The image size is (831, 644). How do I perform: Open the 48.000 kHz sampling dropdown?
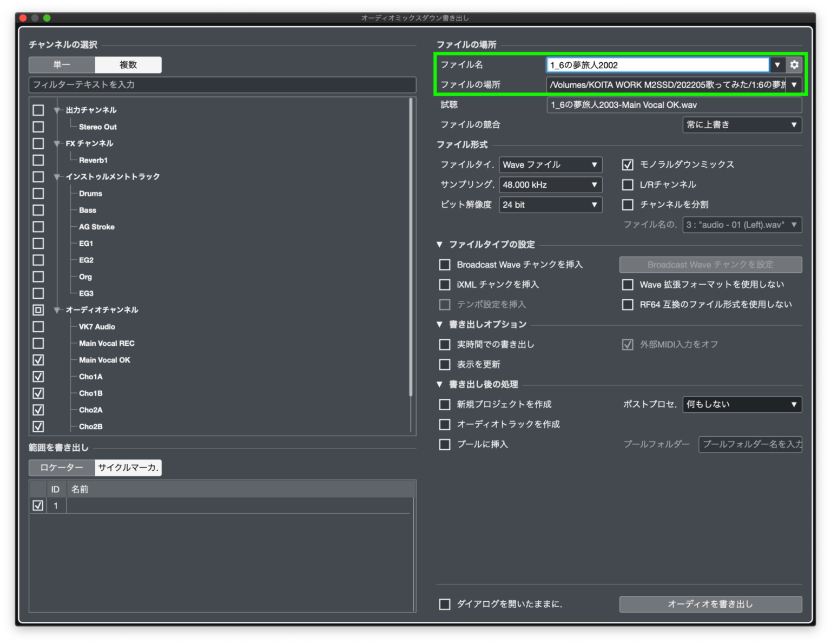(550, 185)
